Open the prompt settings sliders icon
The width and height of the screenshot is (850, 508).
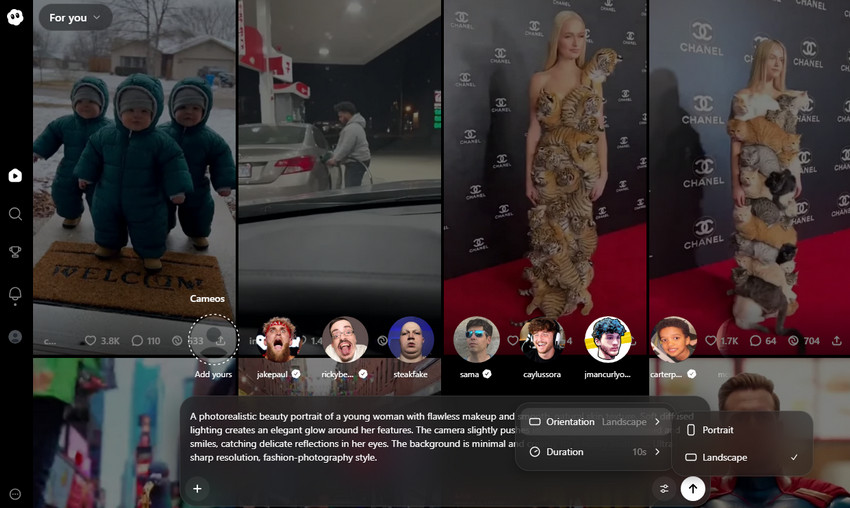[x=664, y=488]
